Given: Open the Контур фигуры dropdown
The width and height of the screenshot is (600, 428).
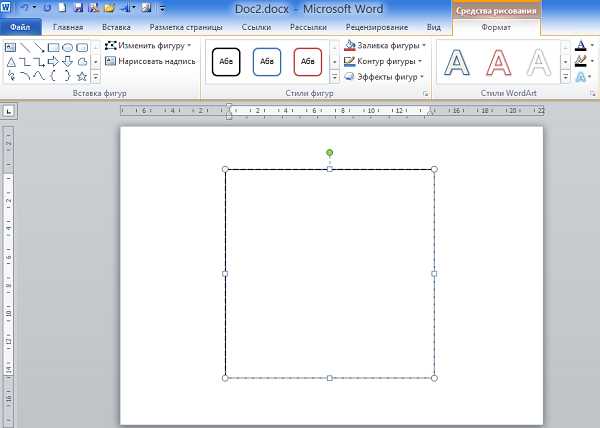Looking at the screenshot, I should point(383,61).
